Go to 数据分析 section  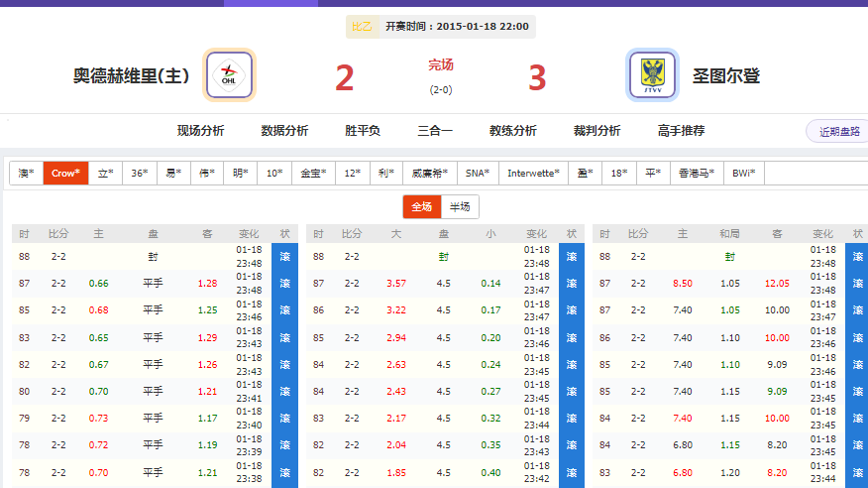284,131
